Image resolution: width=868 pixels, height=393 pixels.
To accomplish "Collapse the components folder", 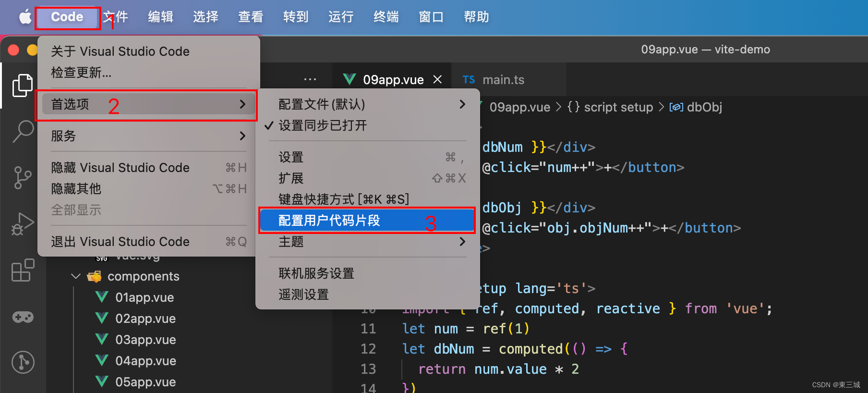I will pyautogui.click(x=75, y=276).
